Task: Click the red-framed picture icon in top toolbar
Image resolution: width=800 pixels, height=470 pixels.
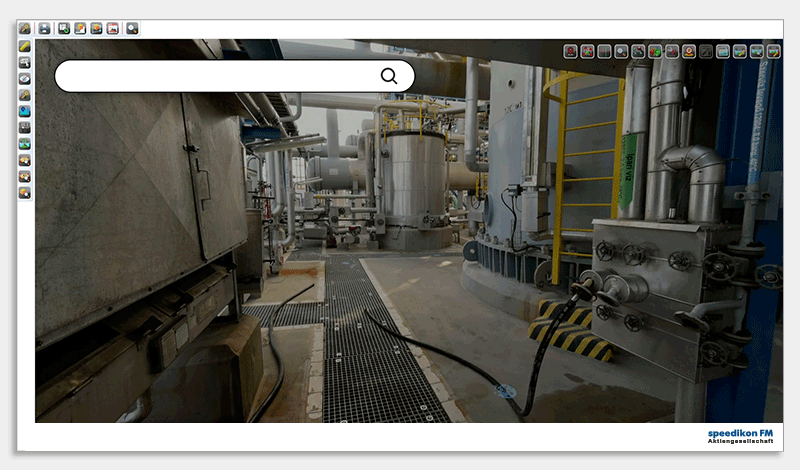Action: pos(112,28)
